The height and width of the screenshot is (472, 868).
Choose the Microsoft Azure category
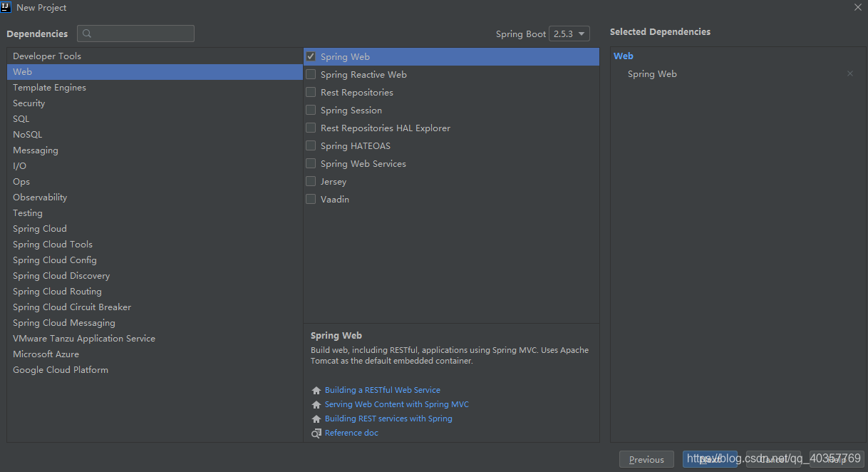click(155, 354)
